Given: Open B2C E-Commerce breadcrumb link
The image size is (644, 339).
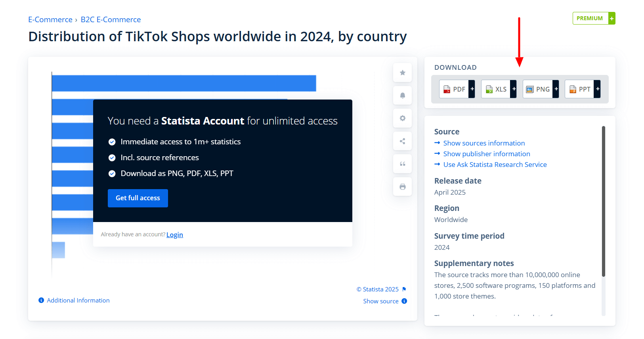Looking at the screenshot, I should [x=111, y=19].
